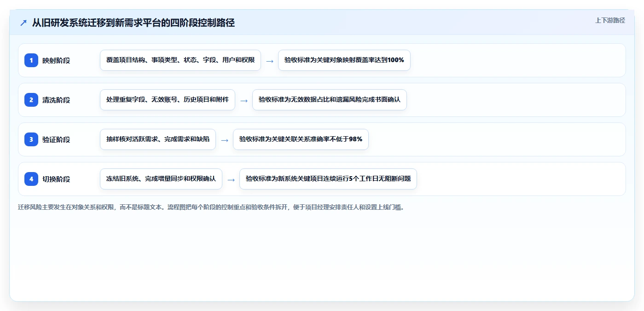Select step badge number 3

pos(31,139)
